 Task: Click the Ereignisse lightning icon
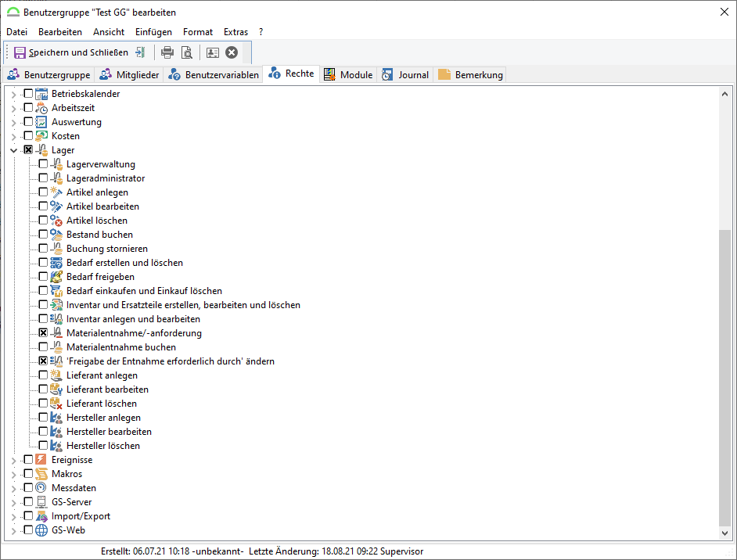click(41, 460)
